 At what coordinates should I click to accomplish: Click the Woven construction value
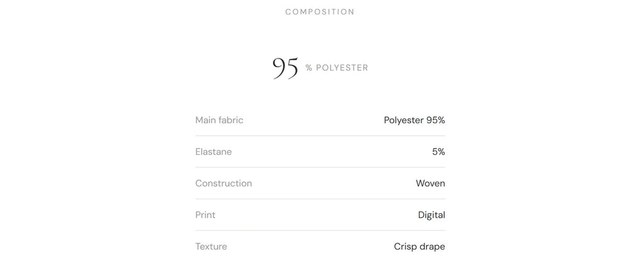tap(430, 184)
